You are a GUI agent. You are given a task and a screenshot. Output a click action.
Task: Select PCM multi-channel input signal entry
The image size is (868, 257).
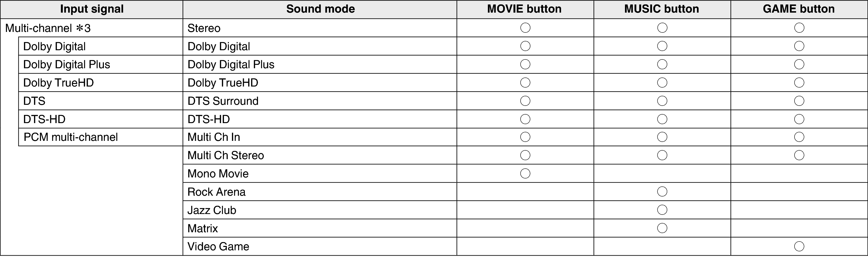(70, 137)
